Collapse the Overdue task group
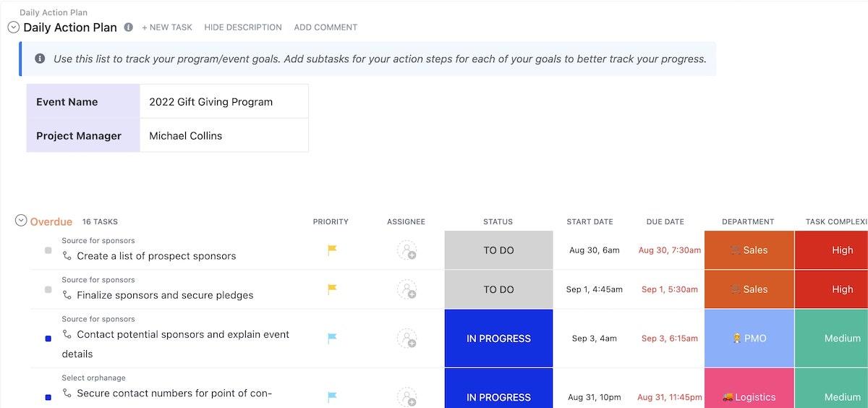The width and height of the screenshot is (868, 408). tap(21, 221)
